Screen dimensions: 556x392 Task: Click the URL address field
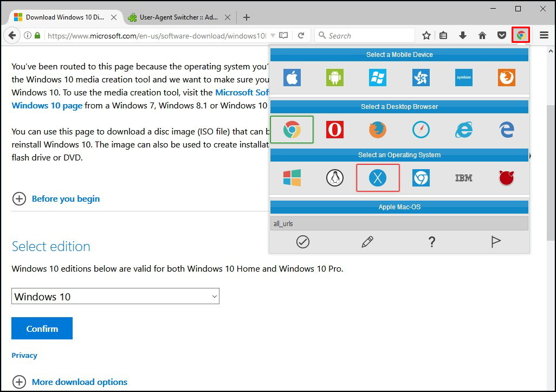156,35
